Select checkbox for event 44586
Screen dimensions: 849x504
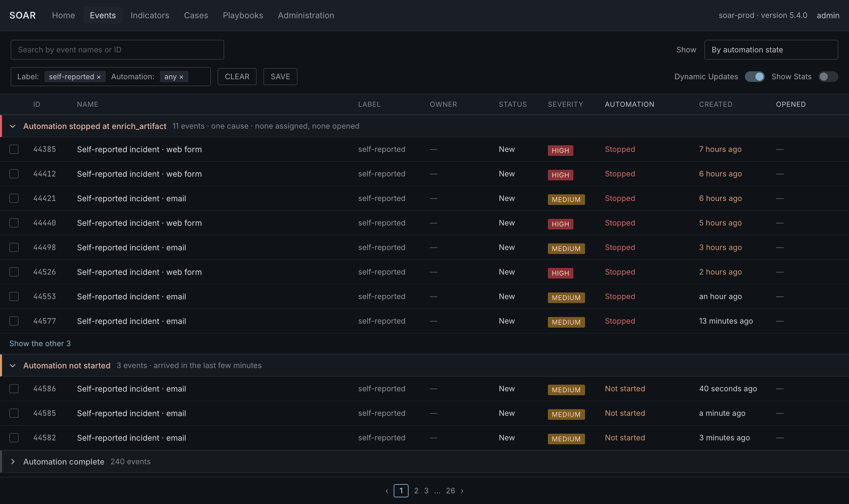point(14,389)
